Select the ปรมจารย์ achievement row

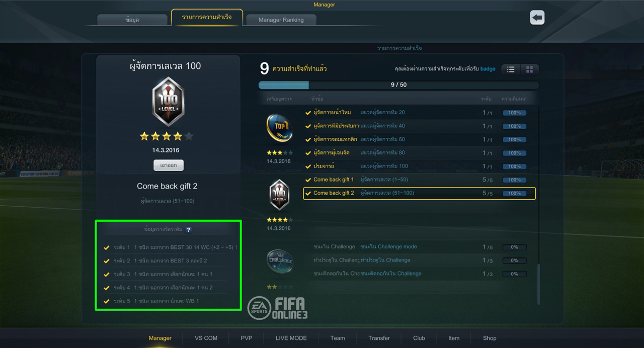[419, 166]
